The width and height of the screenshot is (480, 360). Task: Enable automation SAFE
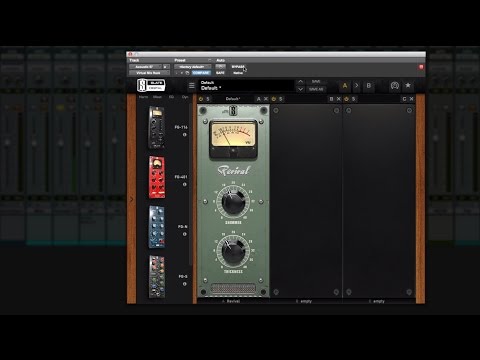[x=220, y=73]
